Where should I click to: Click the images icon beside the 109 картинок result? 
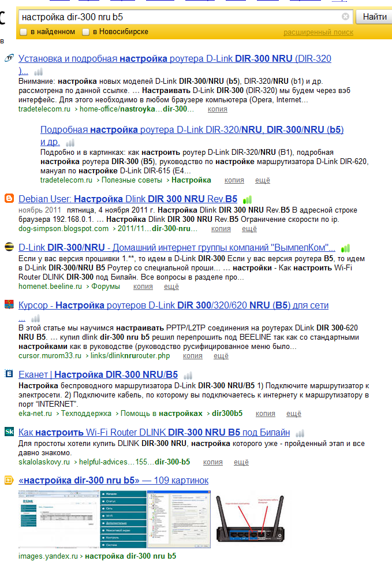pos(9,480)
